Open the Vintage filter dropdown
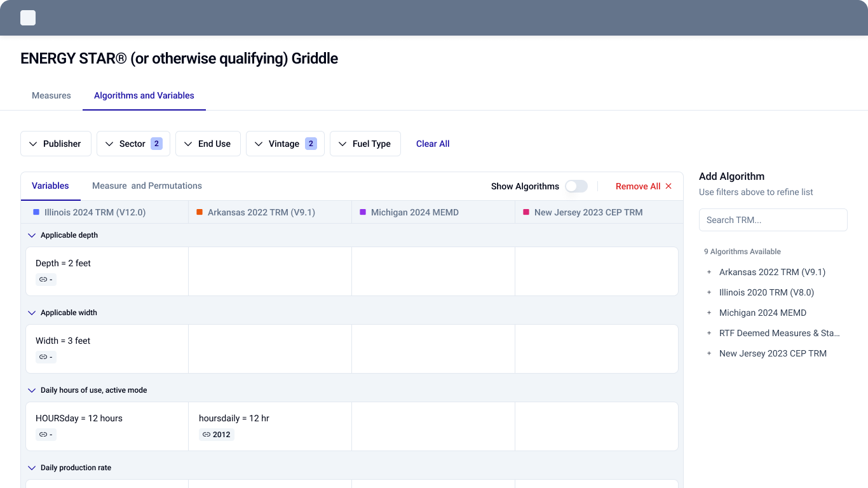The width and height of the screenshot is (868, 488). (x=285, y=144)
